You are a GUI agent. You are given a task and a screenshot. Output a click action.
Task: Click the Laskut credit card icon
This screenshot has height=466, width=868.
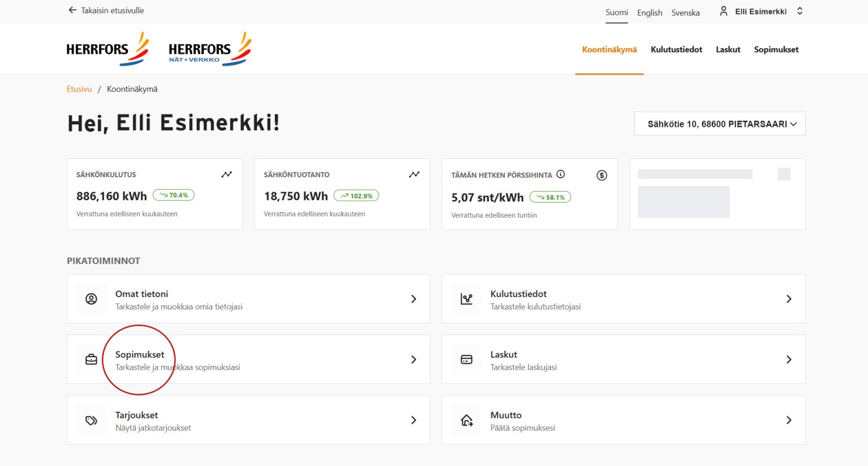(x=466, y=359)
